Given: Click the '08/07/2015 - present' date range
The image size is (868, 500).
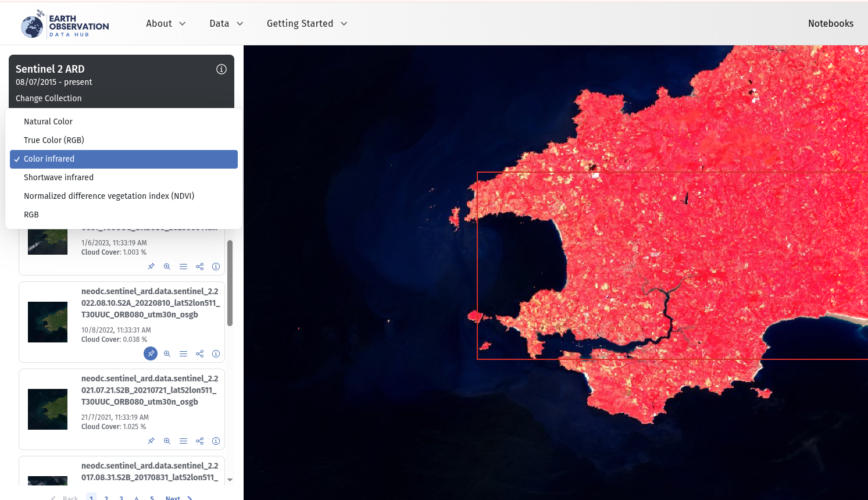Looking at the screenshot, I should tap(54, 82).
